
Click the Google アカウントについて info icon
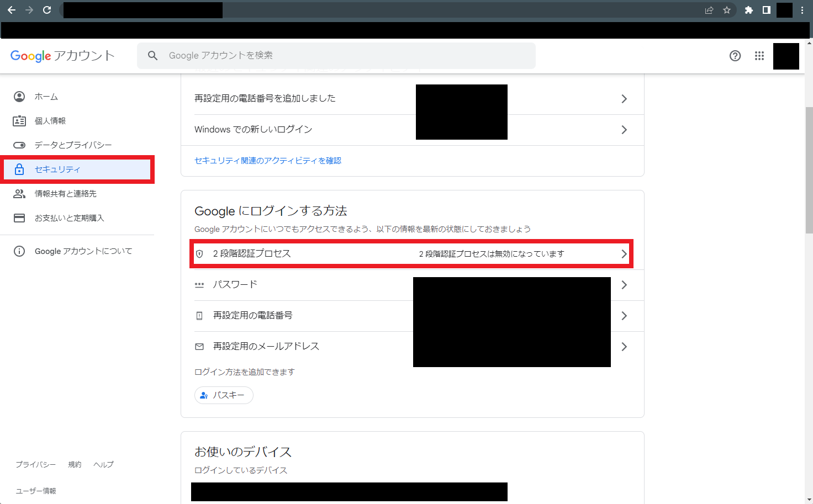[x=19, y=251]
